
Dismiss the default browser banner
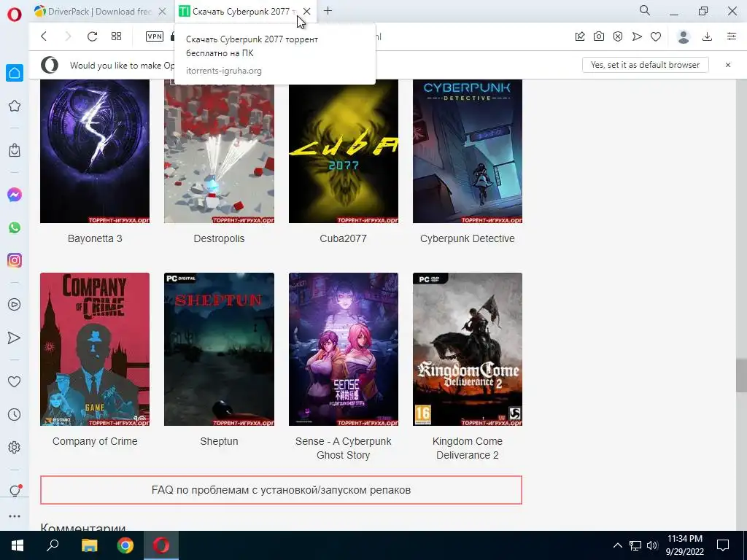[728, 65]
